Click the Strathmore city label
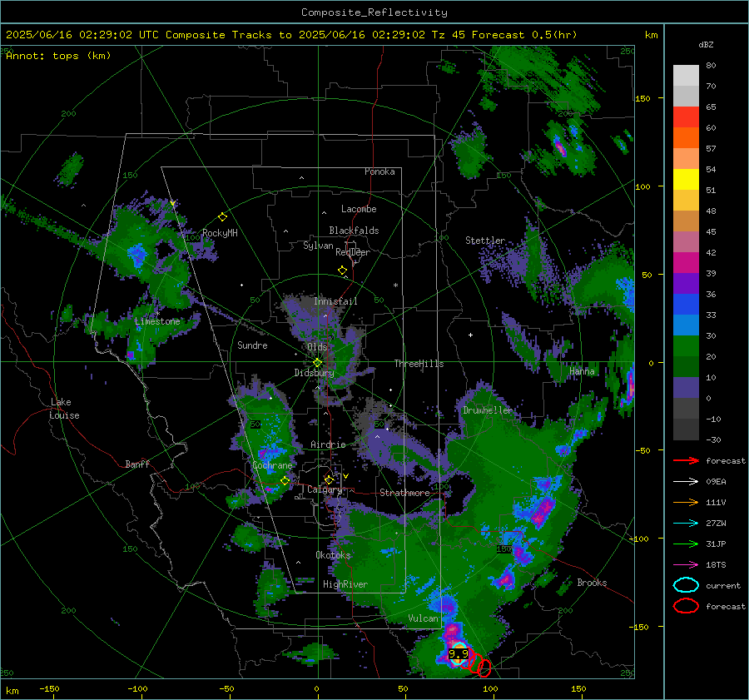Screen dimensions: 749x700 pos(404,493)
